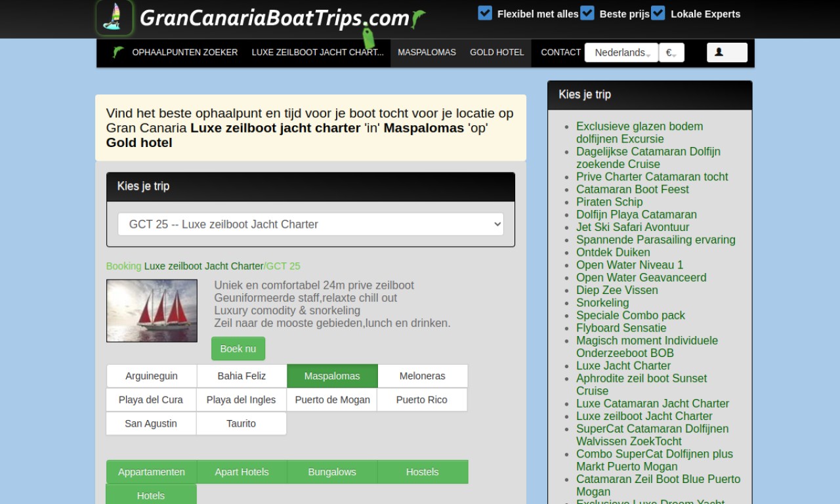
Task: Click the dolphin icon in navigation bar
Action: 118,52
